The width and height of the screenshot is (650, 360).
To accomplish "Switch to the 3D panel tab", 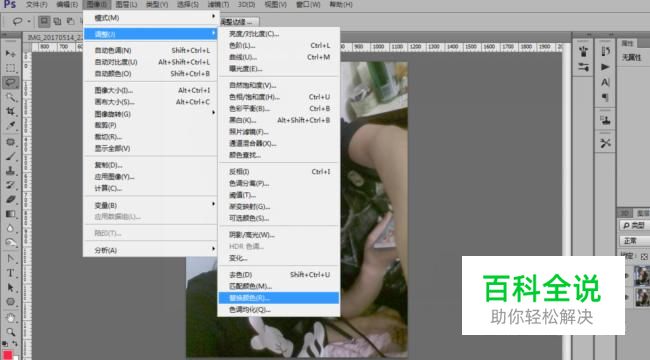I will [x=624, y=213].
